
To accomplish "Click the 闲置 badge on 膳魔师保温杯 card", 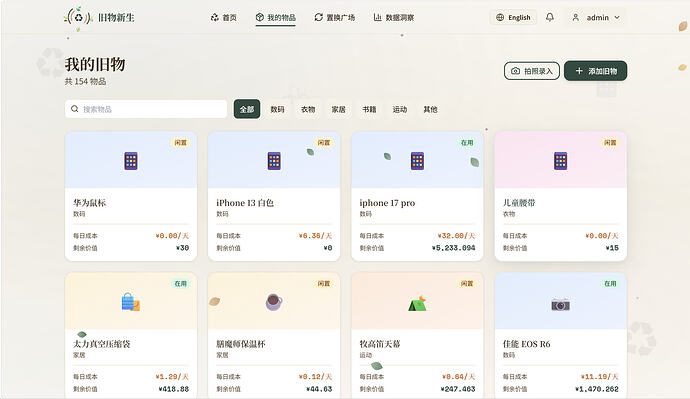I will point(324,284).
